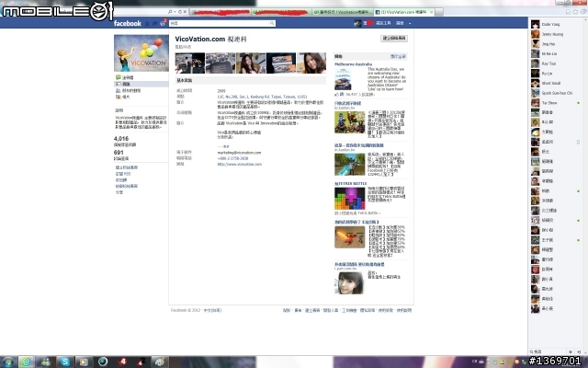Screen dimensions: 588x368
Task: Open the Skype taskbar icon
Action: [x=65, y=362]
